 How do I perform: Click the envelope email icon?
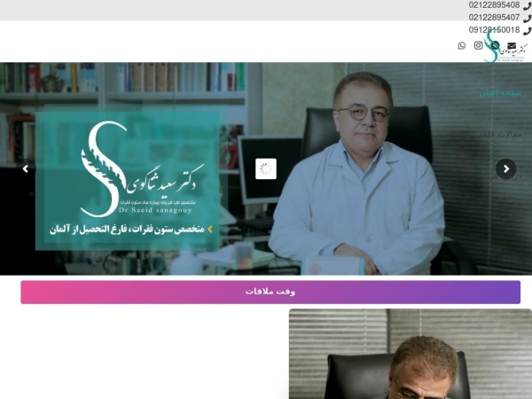[512, 45]
